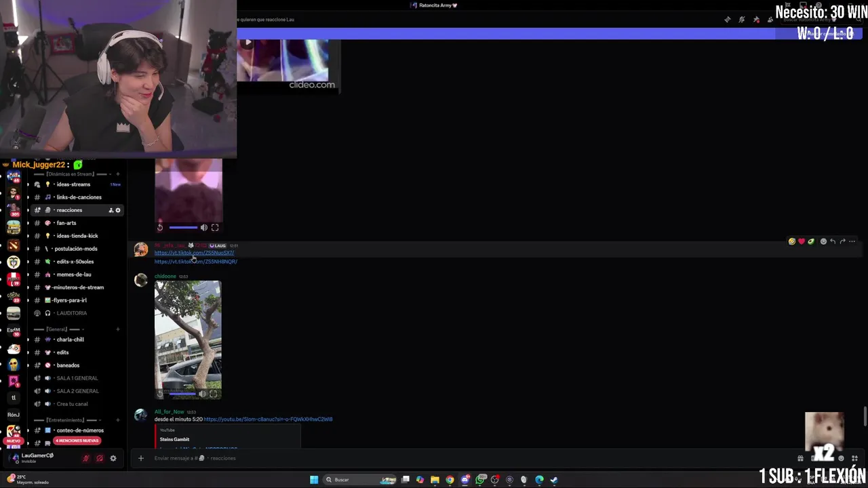The image size is (868, 488).
Task: Open first TikTok link ZS5NuoSX7
Action: pos(194,253)
